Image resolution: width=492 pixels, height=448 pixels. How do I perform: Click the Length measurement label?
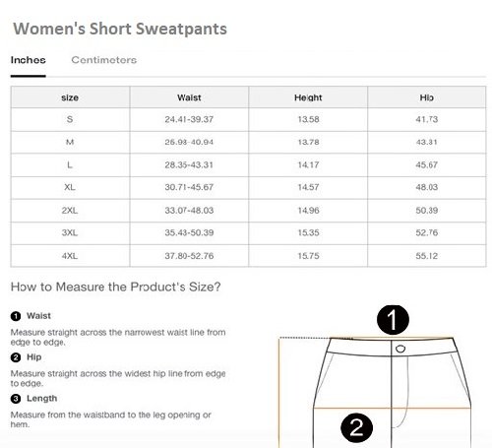(x=42, y=399)
